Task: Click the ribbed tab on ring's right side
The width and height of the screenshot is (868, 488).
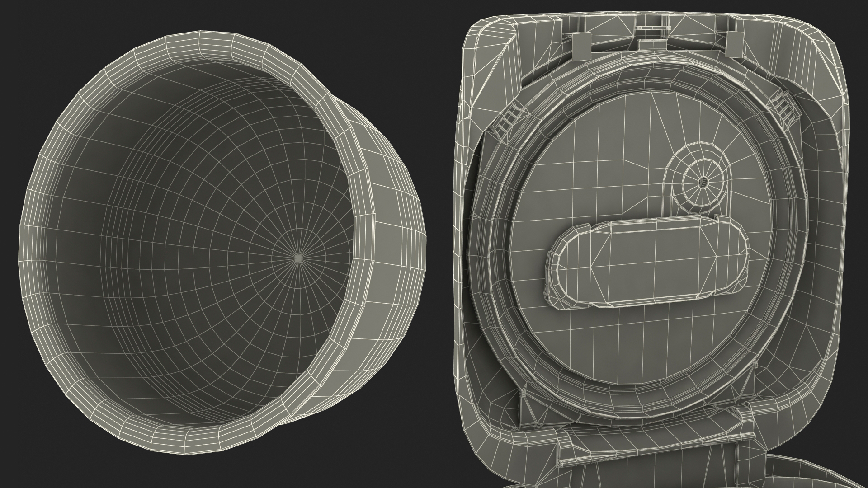Action: pos(783,108)
